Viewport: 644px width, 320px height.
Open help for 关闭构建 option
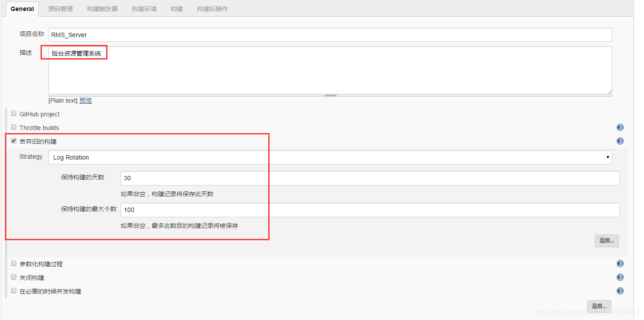(620, 278)
